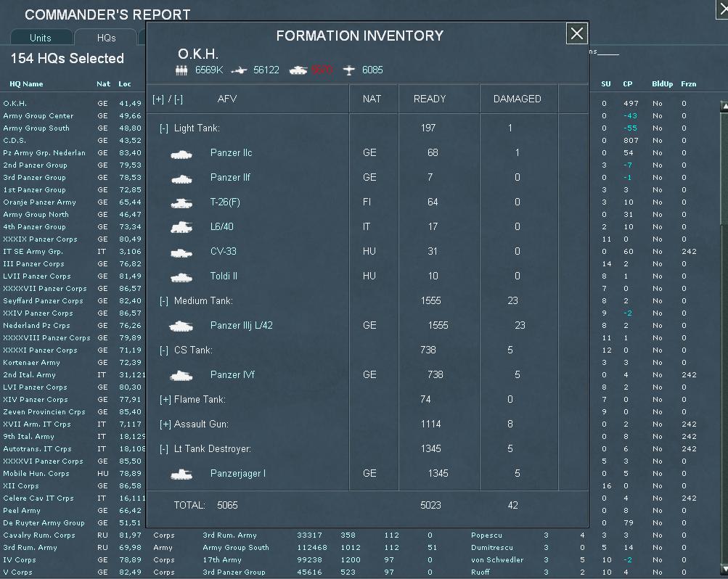Click the scroll up arrow of HQ list
The height and width of the screenshot is (579, 728).
tap(724, 106)
